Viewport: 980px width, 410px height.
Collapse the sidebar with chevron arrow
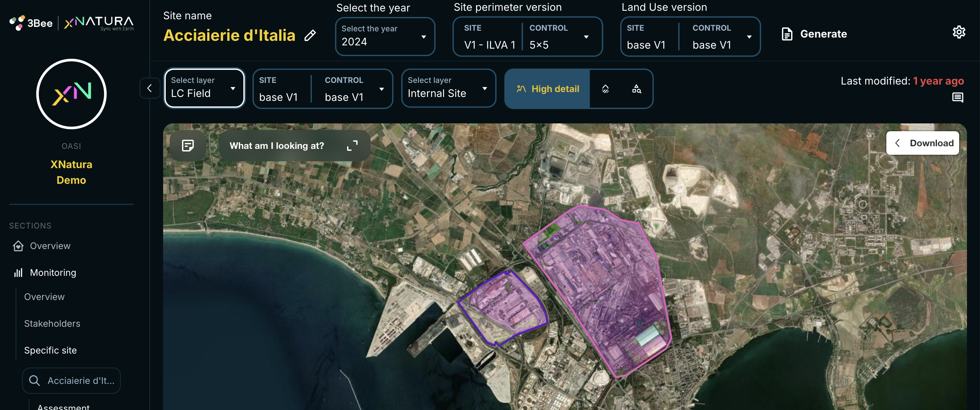(x=149, y=88)
